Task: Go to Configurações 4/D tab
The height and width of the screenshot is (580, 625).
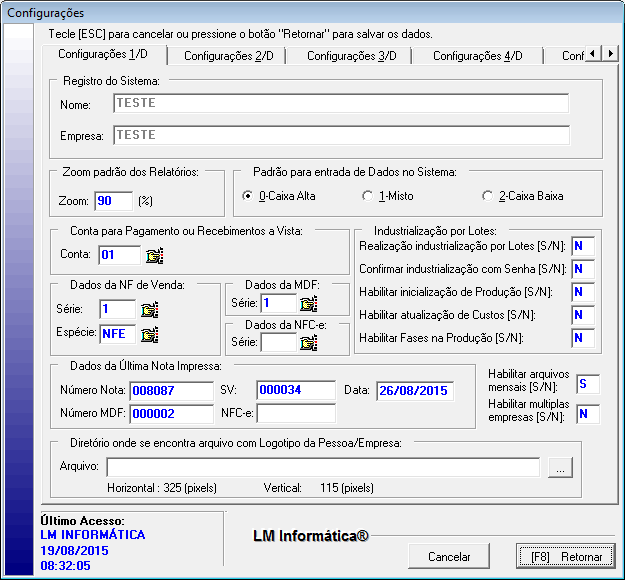Action: tap(477, 56)
